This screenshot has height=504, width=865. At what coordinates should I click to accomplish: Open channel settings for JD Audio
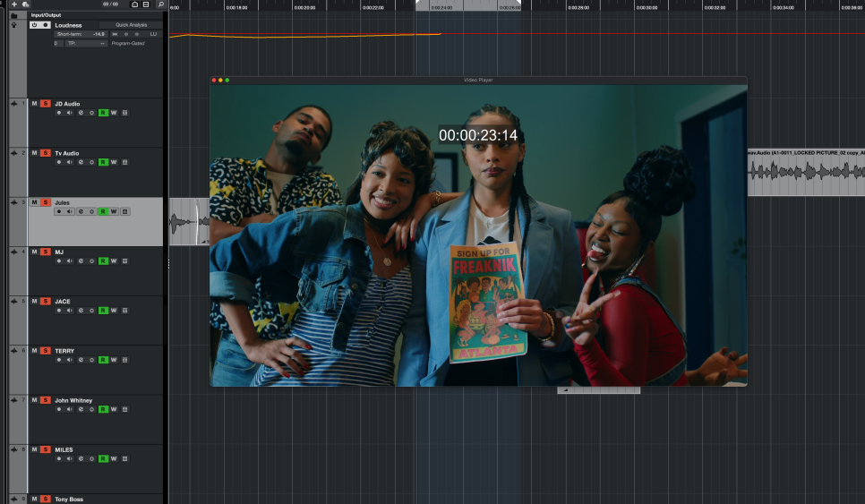click(x=81, y=113)
